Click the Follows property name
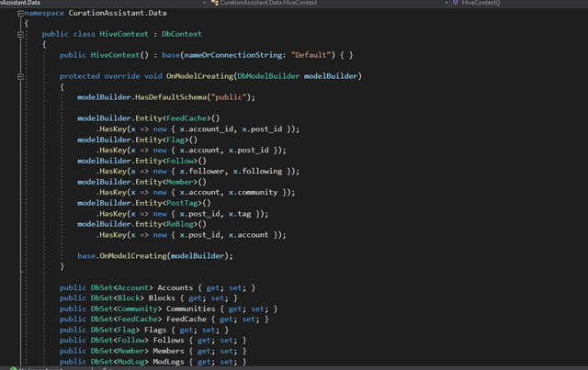 tap(168, 341)
